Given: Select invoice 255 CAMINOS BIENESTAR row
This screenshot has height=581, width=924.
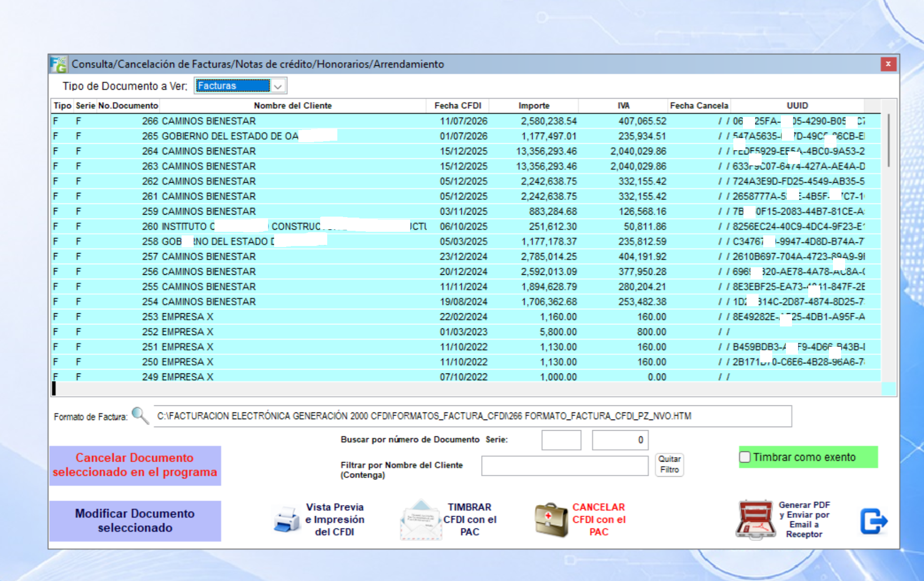Looking at the screenshot, I should [466, 286].
